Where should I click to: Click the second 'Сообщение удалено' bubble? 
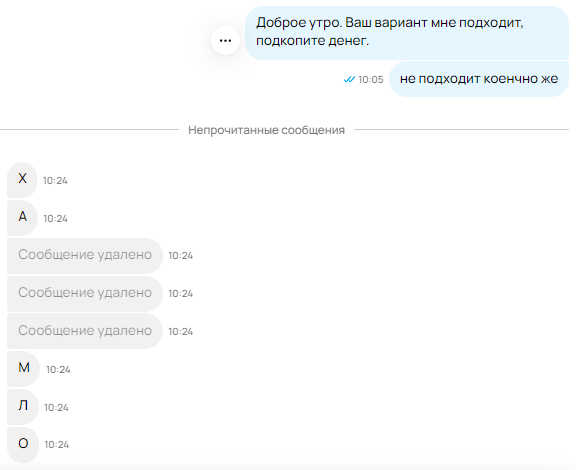point(85,293)
